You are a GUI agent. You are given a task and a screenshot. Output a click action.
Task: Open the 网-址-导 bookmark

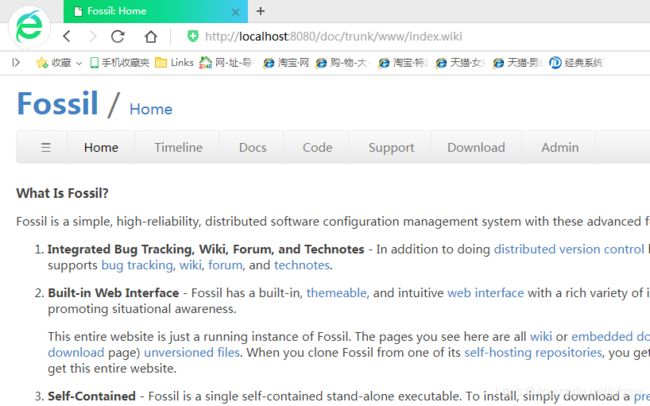[x=226, y=63]
